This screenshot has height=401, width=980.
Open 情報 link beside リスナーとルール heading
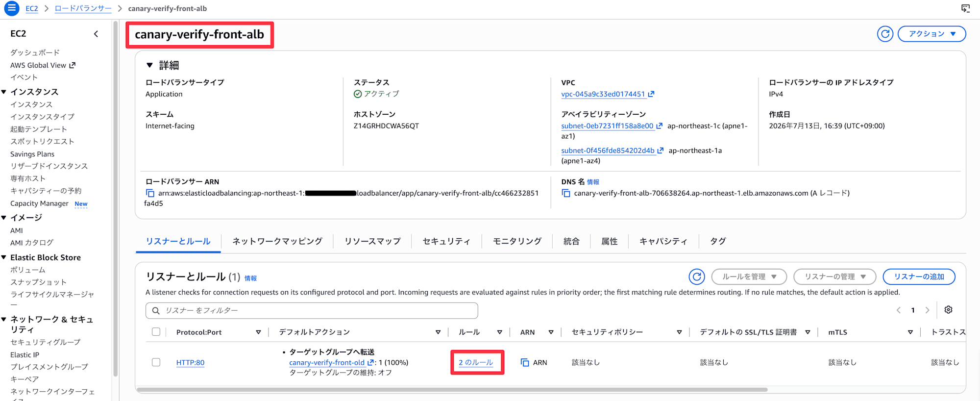pos(250,278)
